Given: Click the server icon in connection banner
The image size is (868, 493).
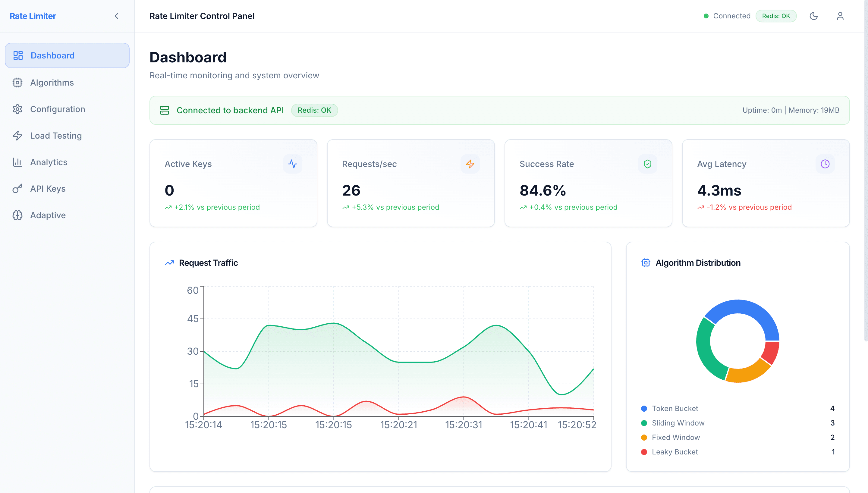Looking at the screenshot, I should click(x=165, y=110).
